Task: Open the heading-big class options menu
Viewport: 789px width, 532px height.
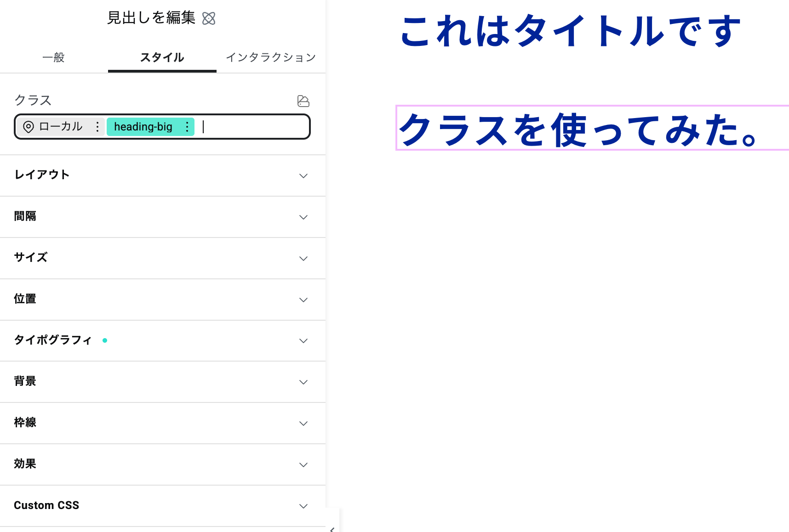Action: click(187, 127)
